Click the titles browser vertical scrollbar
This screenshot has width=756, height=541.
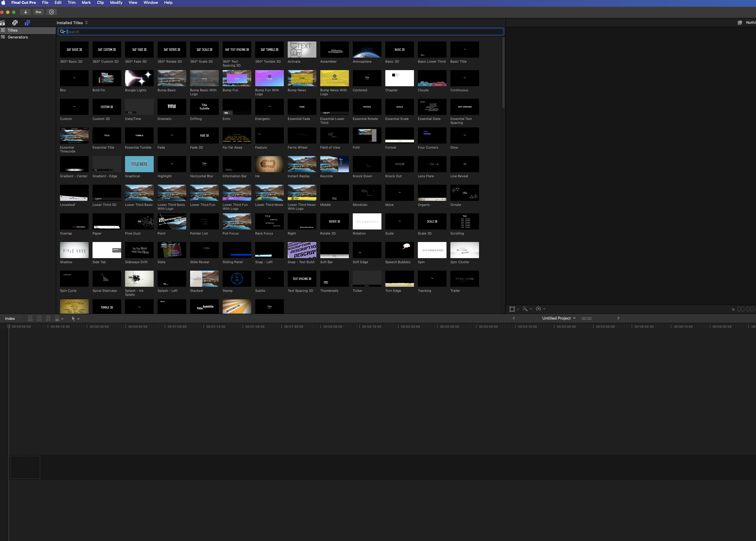[x=503, y=73]
